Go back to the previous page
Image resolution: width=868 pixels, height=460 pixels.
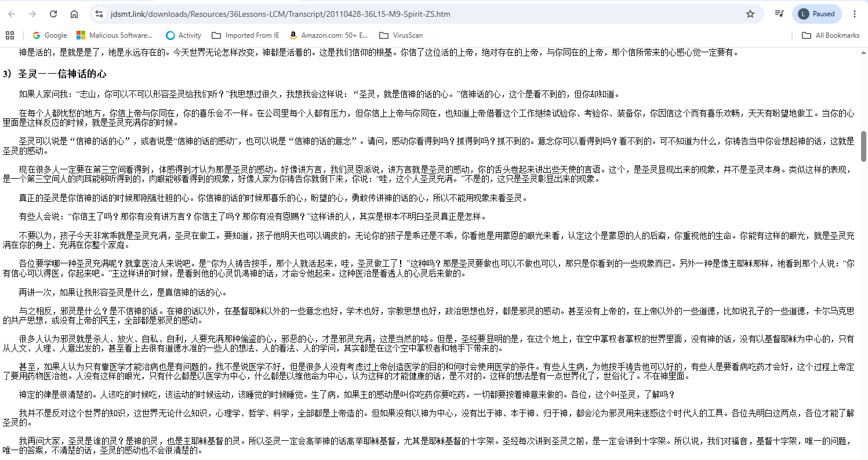coord(12,14)
